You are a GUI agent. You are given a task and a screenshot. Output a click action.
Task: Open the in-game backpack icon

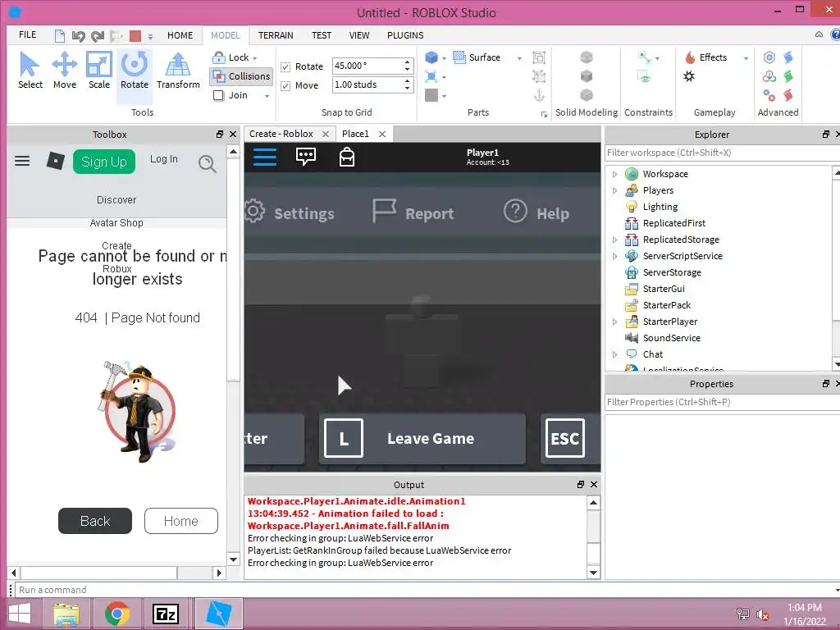(347, 157)
